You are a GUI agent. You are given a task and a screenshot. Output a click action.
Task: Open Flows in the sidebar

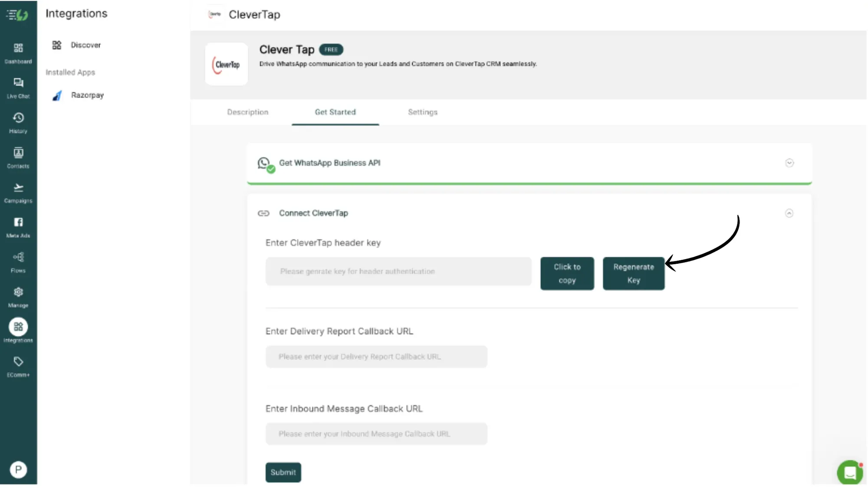[x=18, y=257]
